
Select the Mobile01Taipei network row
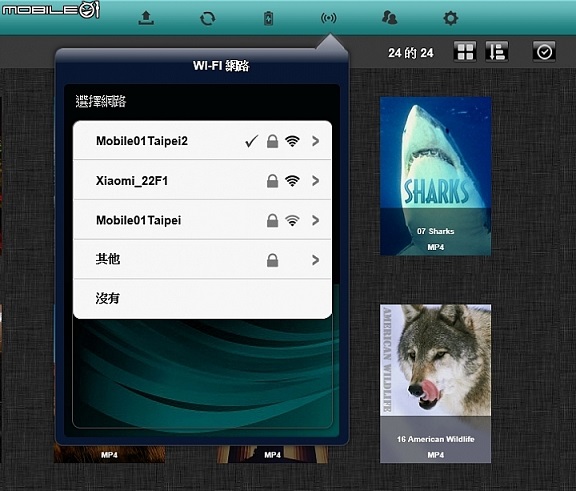click(x=202, y=220)
